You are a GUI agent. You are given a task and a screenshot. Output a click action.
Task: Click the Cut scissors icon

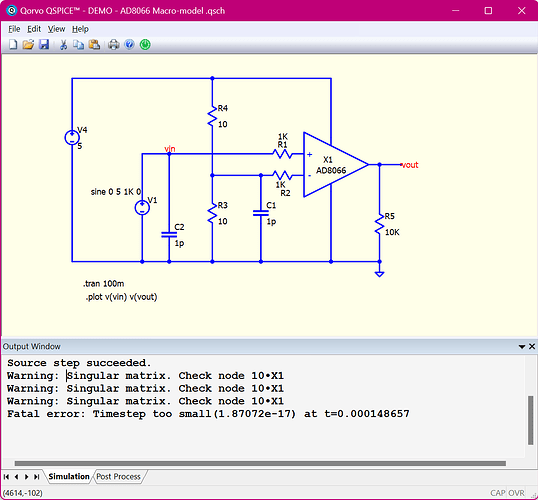(63, 45)
